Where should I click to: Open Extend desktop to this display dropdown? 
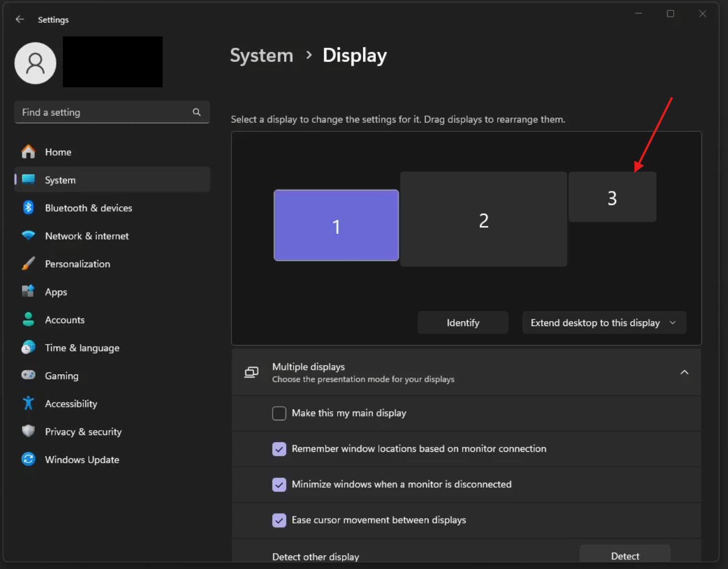(604, 323)
